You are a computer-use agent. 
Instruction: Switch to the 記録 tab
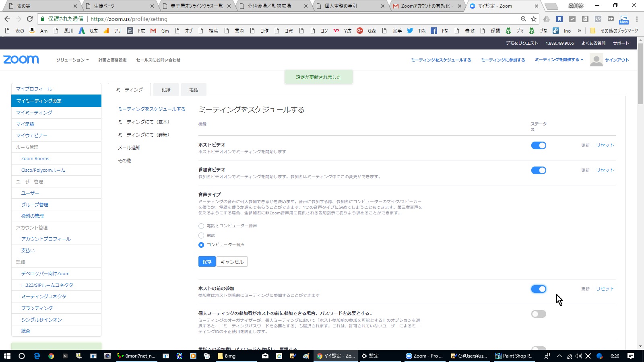click(166, 90)
